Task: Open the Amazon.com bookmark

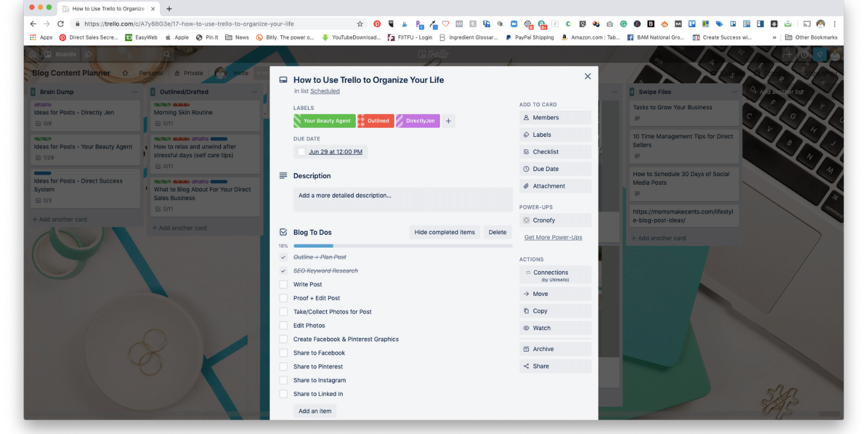Action: click(x=591, y=37)
